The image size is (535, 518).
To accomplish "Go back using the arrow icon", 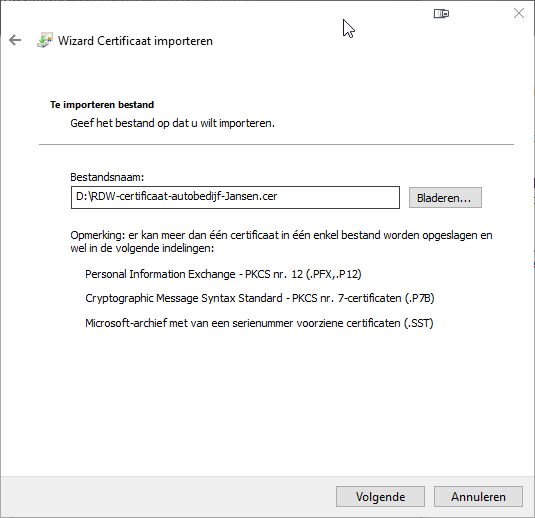I will coord(15,40).
